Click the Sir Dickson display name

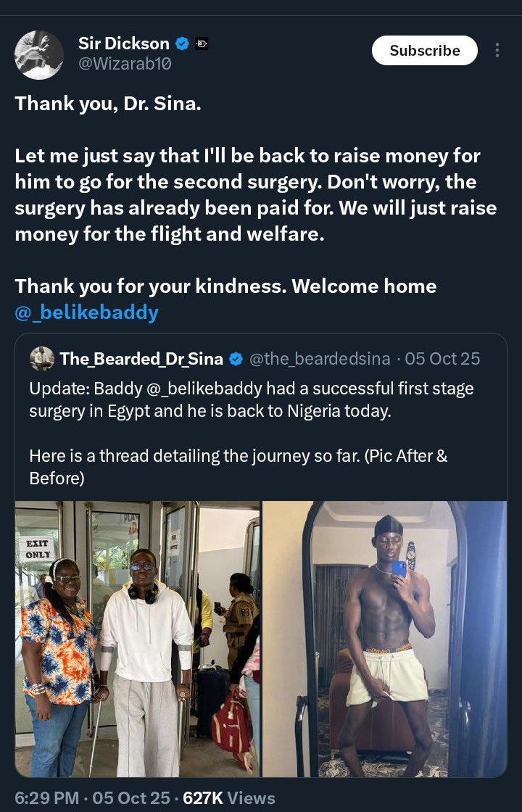point(124,43)
